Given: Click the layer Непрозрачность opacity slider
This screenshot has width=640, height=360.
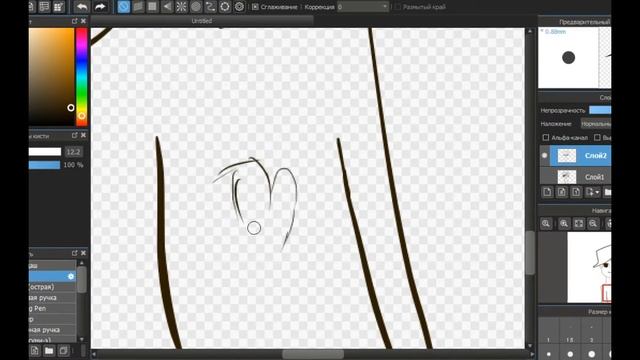Looking at the screenshot, I should click(600, 110).
